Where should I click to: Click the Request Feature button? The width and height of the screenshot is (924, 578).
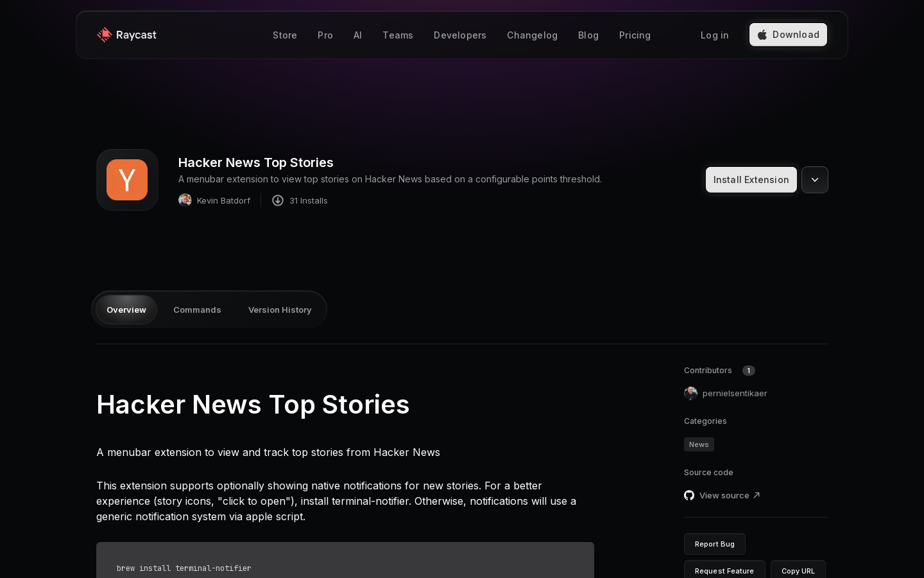click(724, 570)
